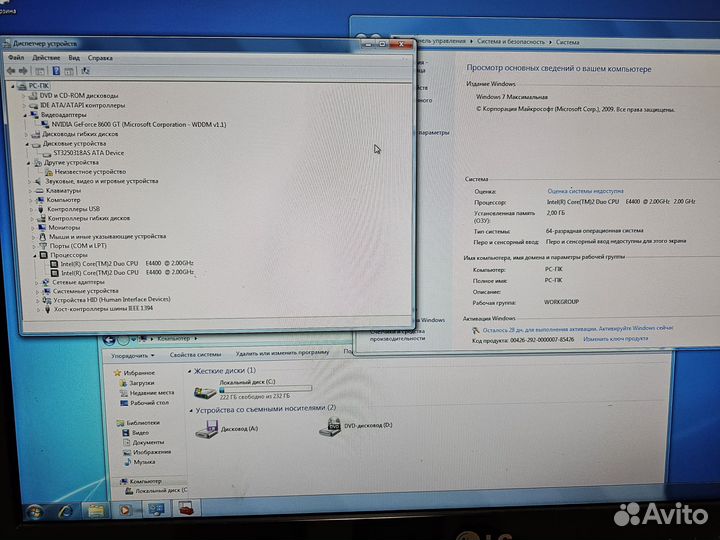Image resolution: width=720 pixels, height=540 pixels.
Task: Open the Действие menu
Action: pos(46,58)
